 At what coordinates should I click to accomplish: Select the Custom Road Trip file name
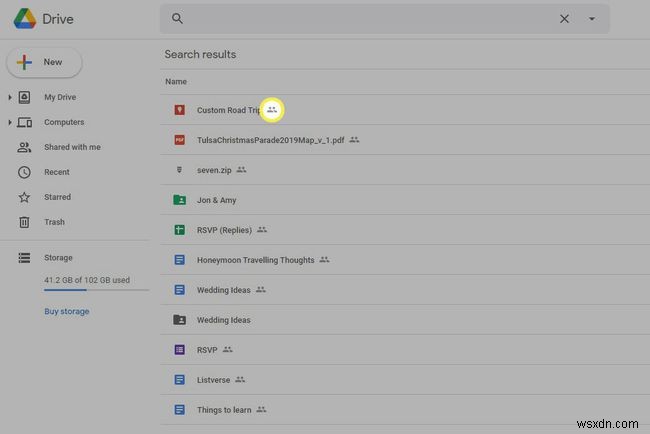[x=229, y=110]
